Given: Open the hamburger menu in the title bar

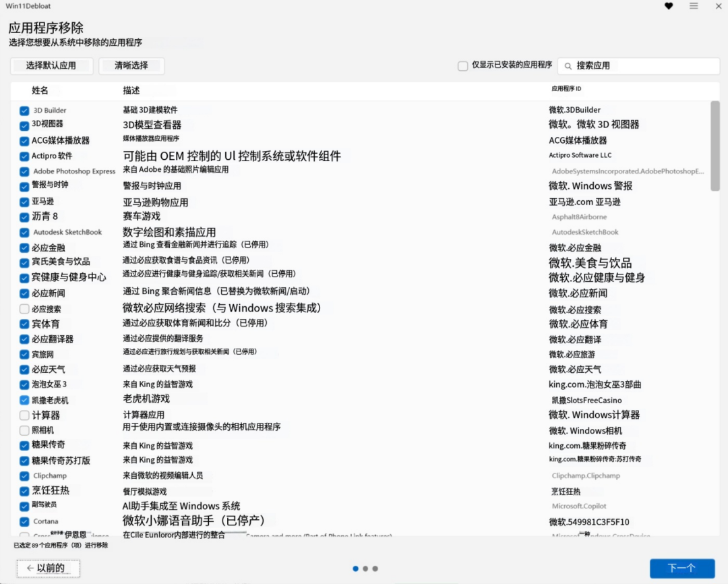Looking at the screenshot, I should pyautogui.click(x=693, y=6).
